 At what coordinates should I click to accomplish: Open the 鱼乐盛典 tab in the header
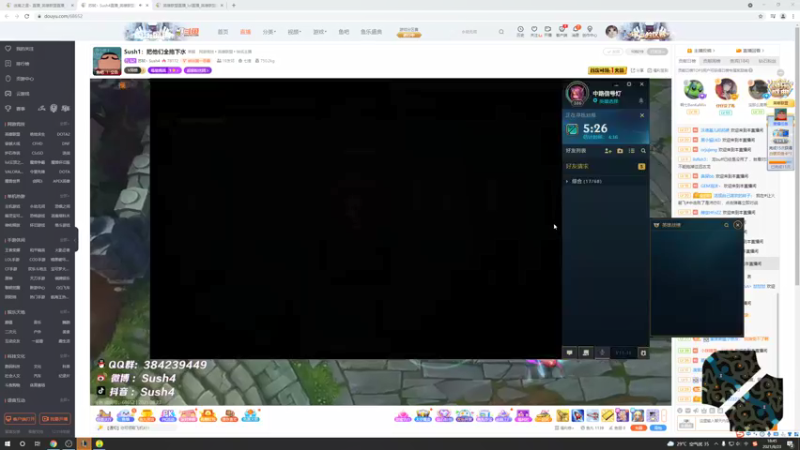[371, 32]
